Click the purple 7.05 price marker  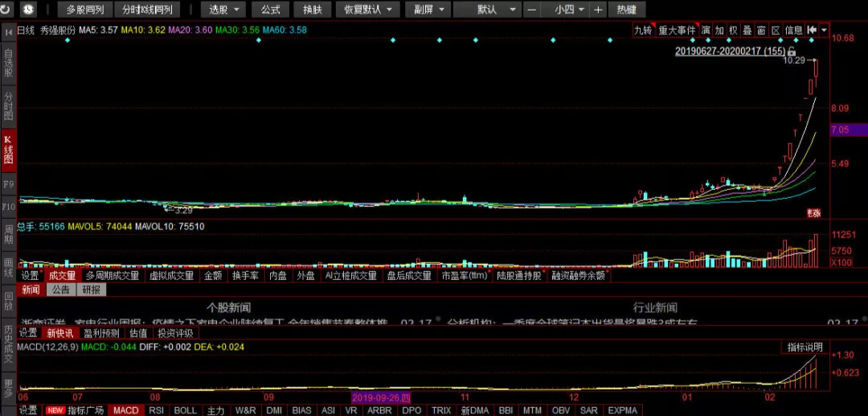[x=847, y=130]
